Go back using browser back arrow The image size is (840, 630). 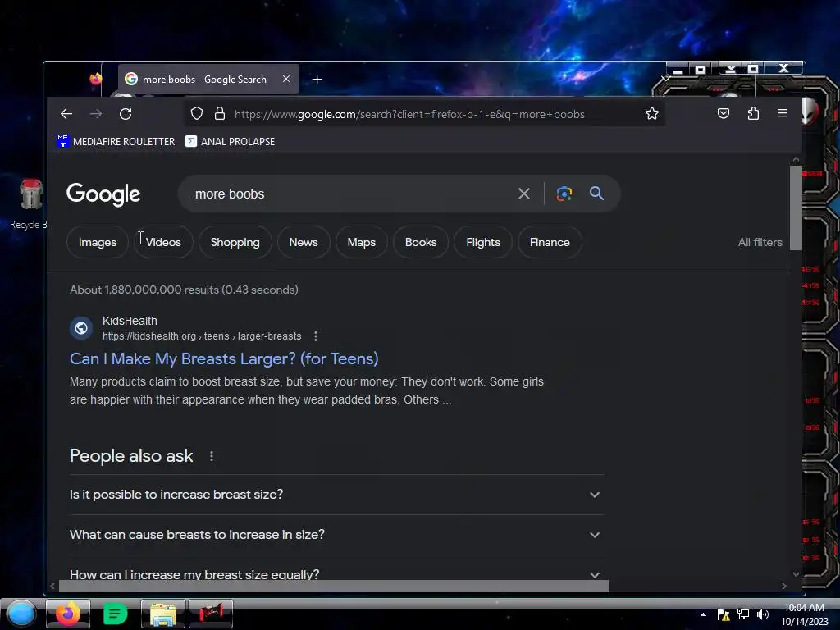(66, 113)
